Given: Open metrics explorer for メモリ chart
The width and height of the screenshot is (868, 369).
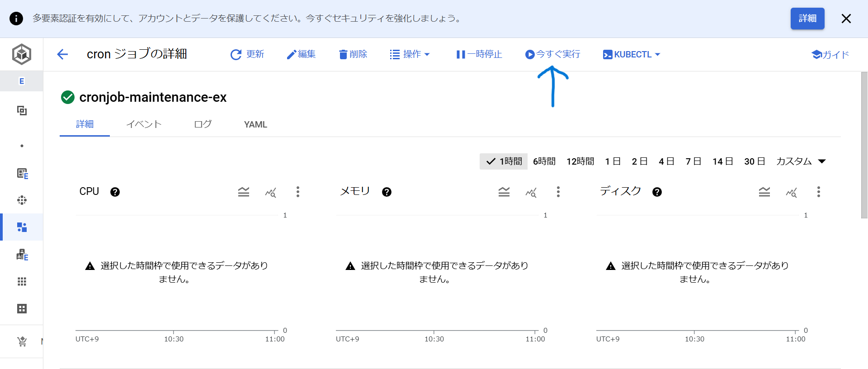Looking at the screenshot, I should coord(531,192).
